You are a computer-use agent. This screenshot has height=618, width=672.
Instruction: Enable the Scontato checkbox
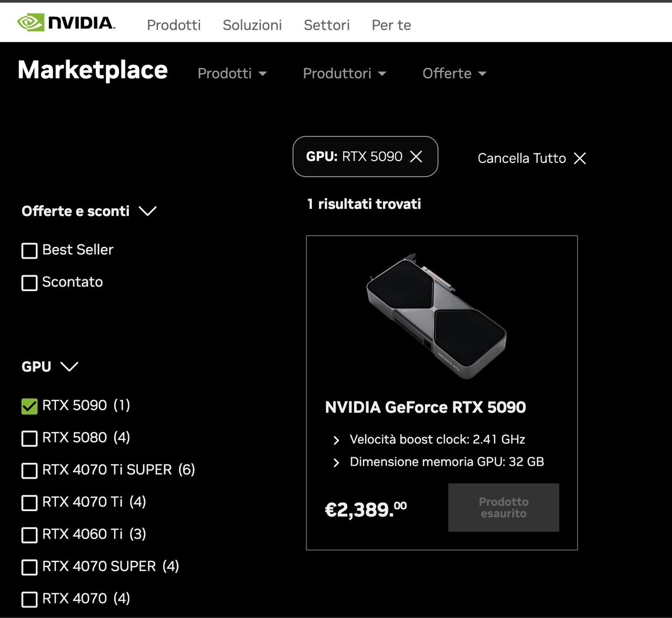coord(29,283)
